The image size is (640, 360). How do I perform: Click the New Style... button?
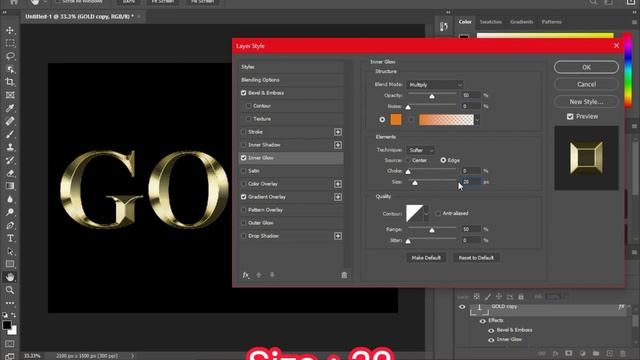586,102
